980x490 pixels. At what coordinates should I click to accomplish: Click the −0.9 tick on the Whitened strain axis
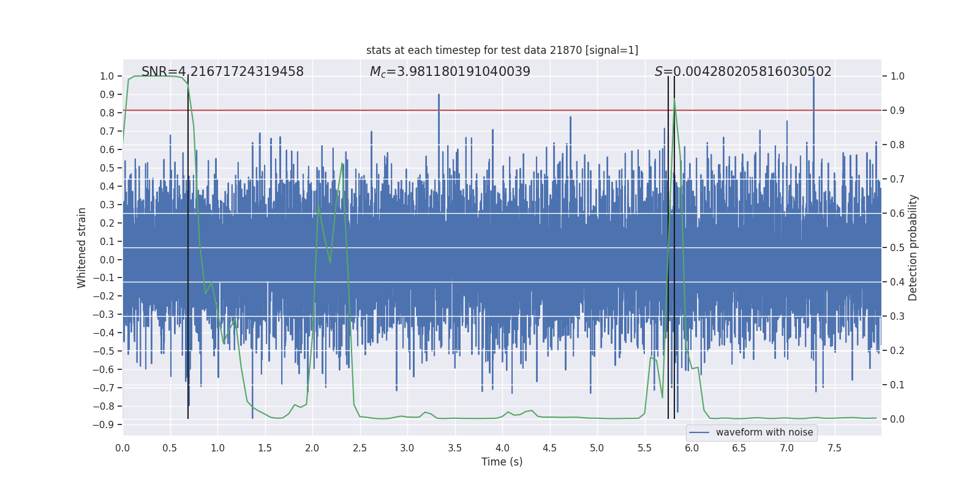104,425
